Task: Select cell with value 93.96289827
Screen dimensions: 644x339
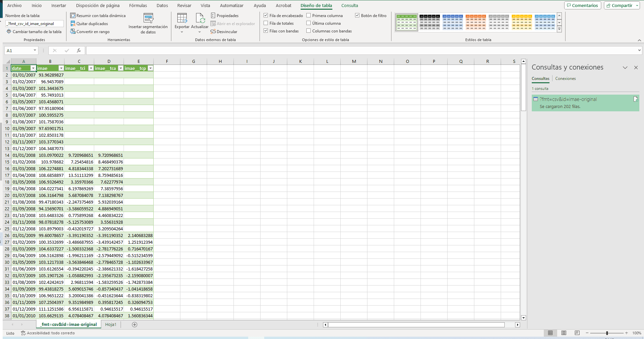Action: tap(50, 75)
